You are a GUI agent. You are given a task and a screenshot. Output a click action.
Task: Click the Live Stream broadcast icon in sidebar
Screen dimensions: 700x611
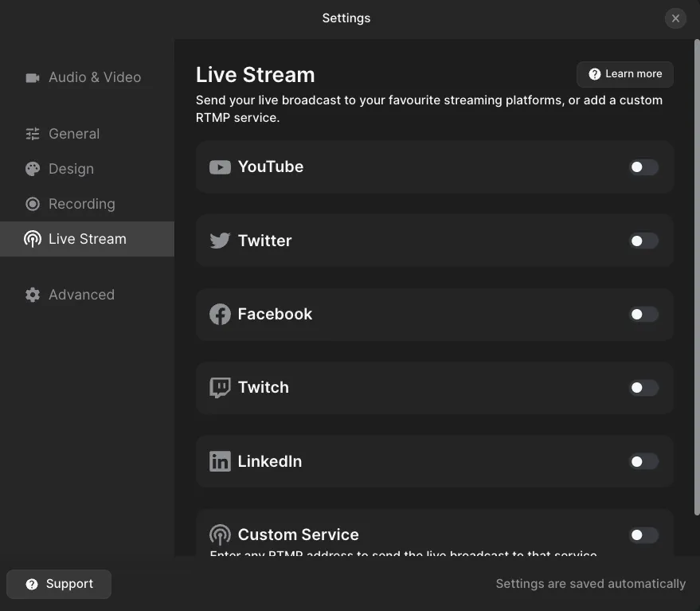tap(33, 239)
